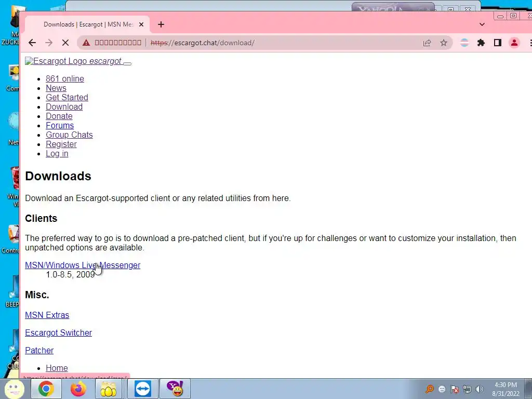Click the striped extension icon in the toolbar
The width and height of the screenshot is (532, 399).
coord(464,43)
